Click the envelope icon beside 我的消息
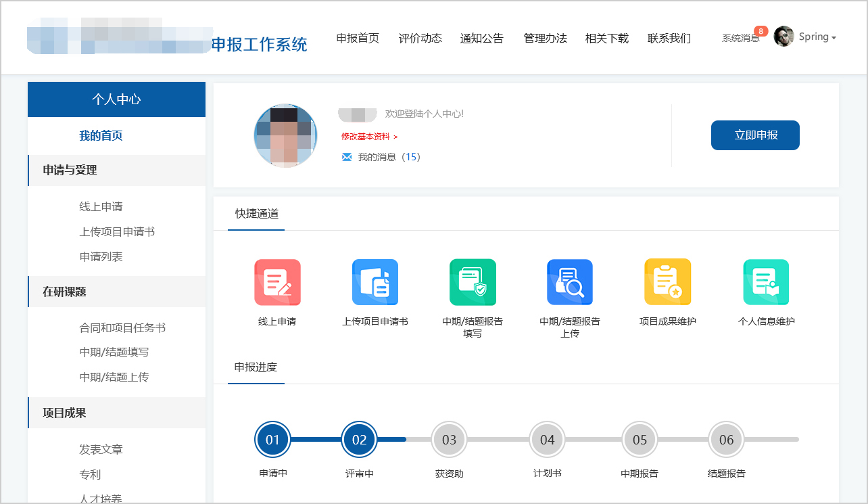 tap(347, 156)
